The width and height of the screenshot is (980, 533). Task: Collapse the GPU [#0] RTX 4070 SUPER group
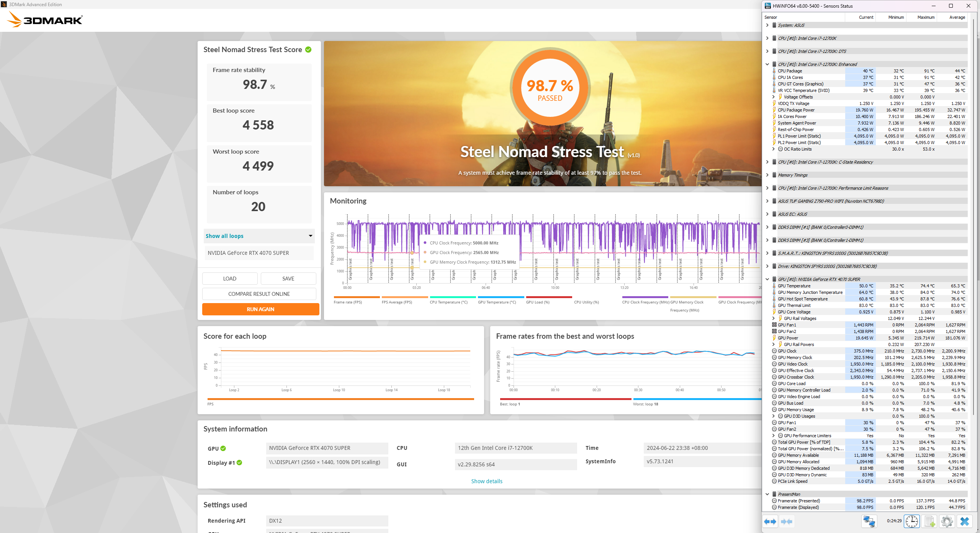[x=767, y=279]
